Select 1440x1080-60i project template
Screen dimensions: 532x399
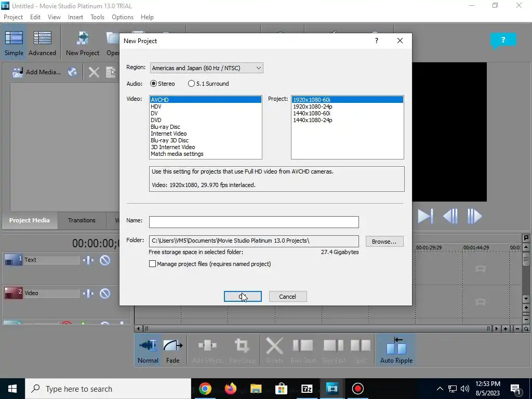(348, 113)
